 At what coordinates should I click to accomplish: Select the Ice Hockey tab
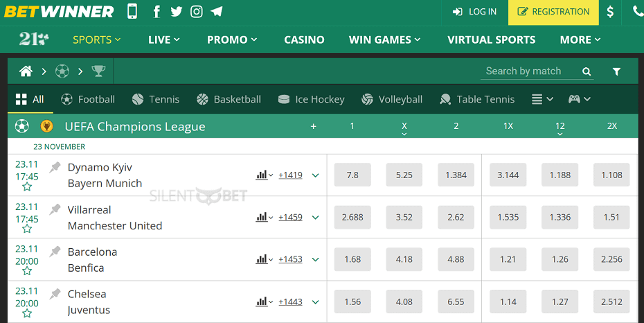[311, 99]
